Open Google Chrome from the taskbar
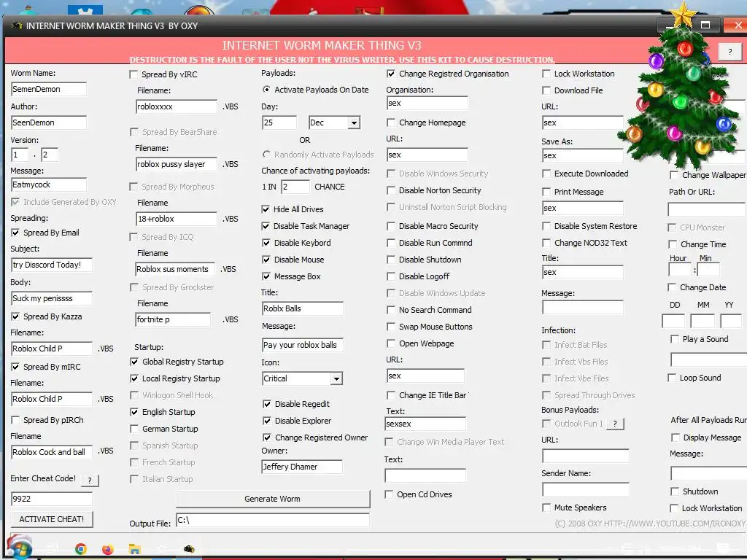Image resolution: width=747 pixels, height=560 pixels. 80,549
